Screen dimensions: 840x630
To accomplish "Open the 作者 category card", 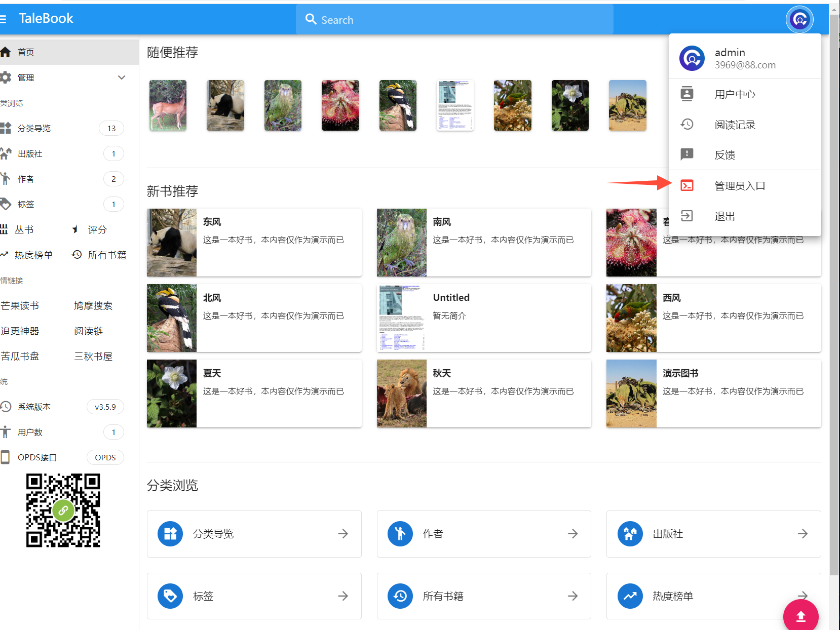I will [484, 534].
